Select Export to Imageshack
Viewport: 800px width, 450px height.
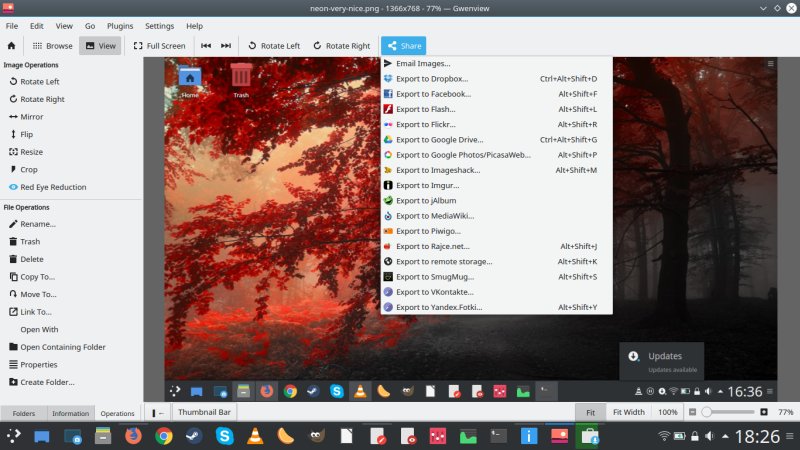496,170
